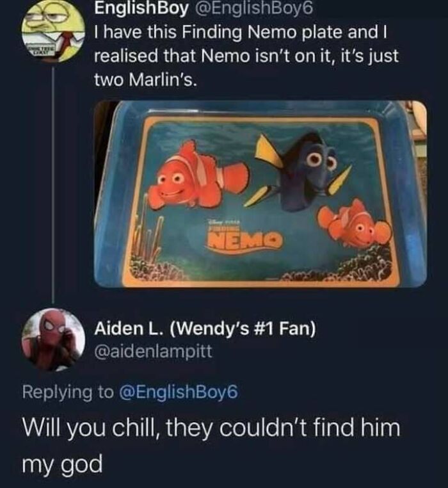Open the Finding Nemo plate photo
The image size is (448, 488).
coord(260,194)
